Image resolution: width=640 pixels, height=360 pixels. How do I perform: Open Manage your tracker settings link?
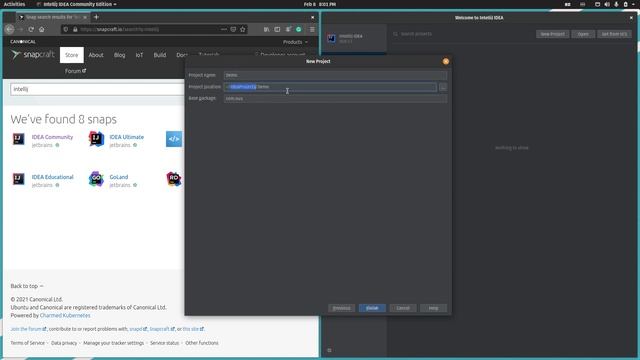[x=113, y=343]
